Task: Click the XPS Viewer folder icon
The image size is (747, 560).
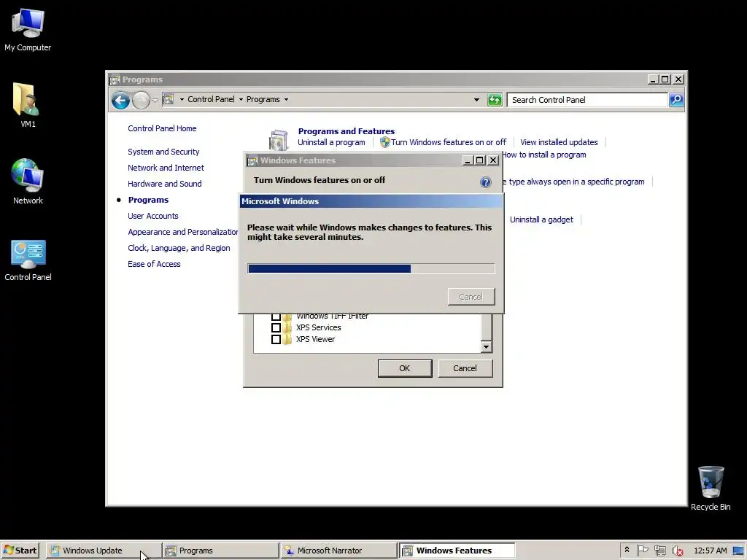Action: click(x=286, y=339)
